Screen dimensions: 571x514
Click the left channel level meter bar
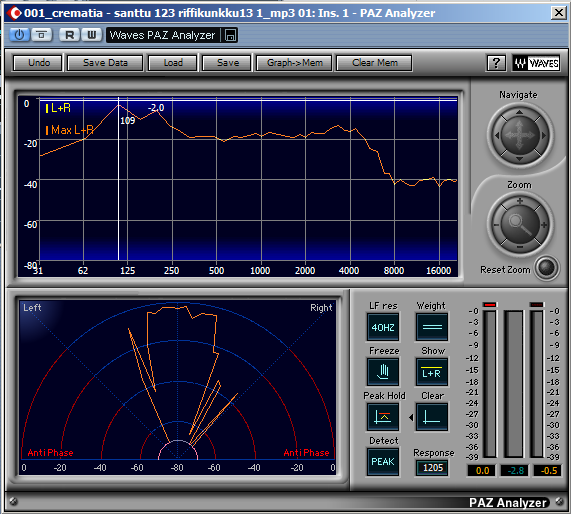[x=490, y=384]
